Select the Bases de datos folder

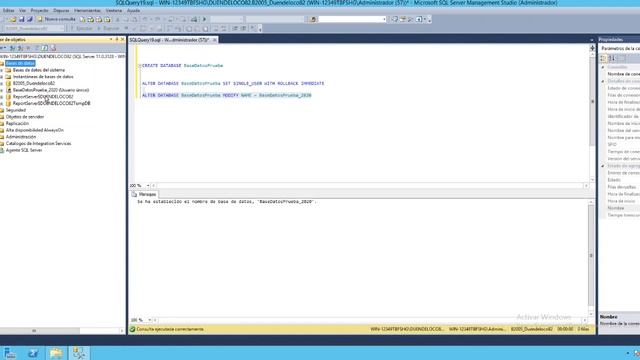pyautogui.click(x=20, y=63)
